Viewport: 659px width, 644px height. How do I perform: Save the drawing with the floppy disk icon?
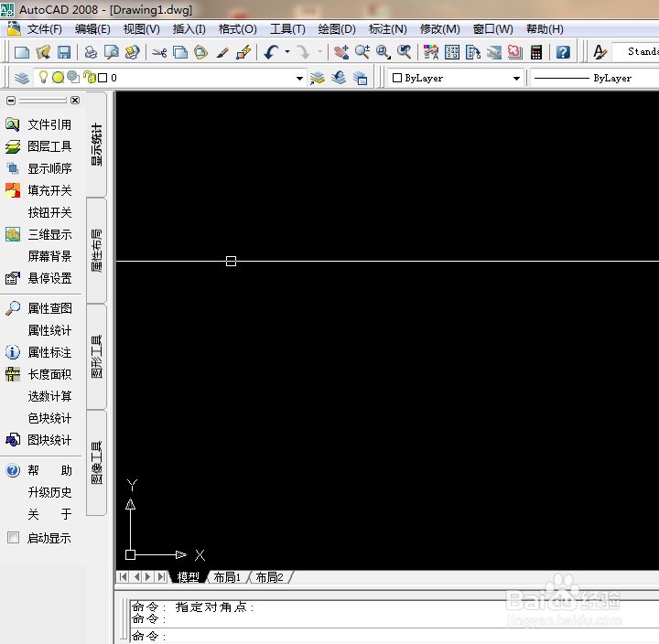[x=64, y=52]
